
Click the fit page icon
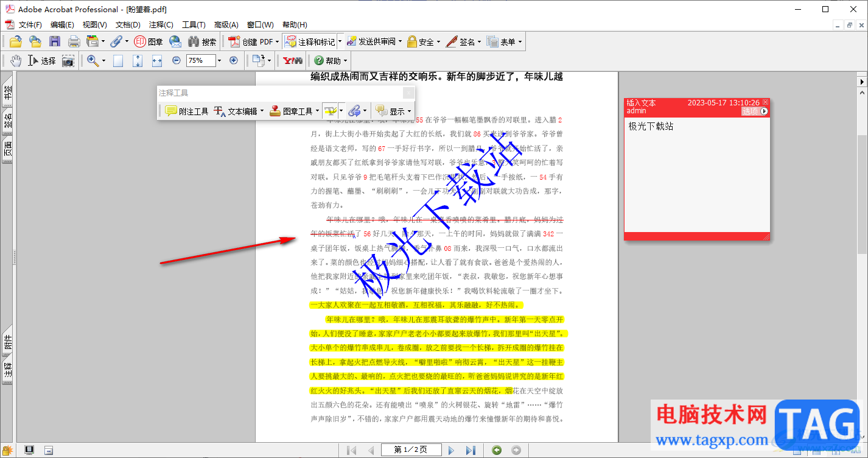click(138, 60)
